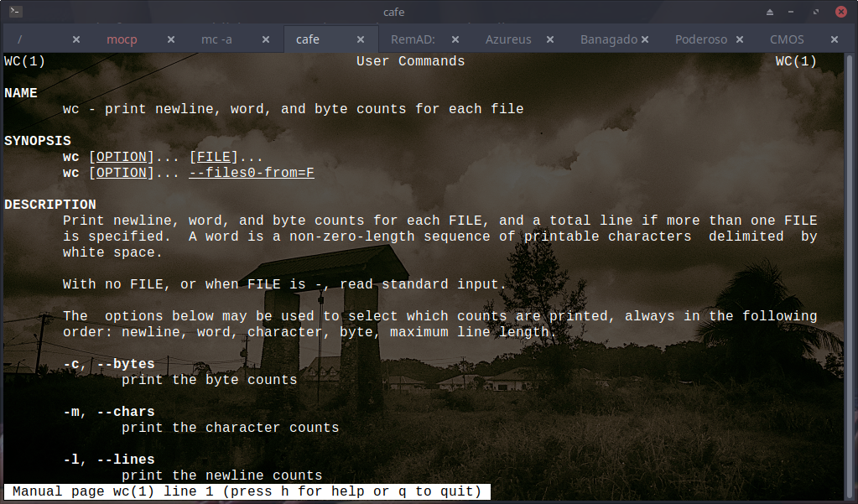Close the mocp tab
This screenshot has width=858, height=504.
(171, 39)
